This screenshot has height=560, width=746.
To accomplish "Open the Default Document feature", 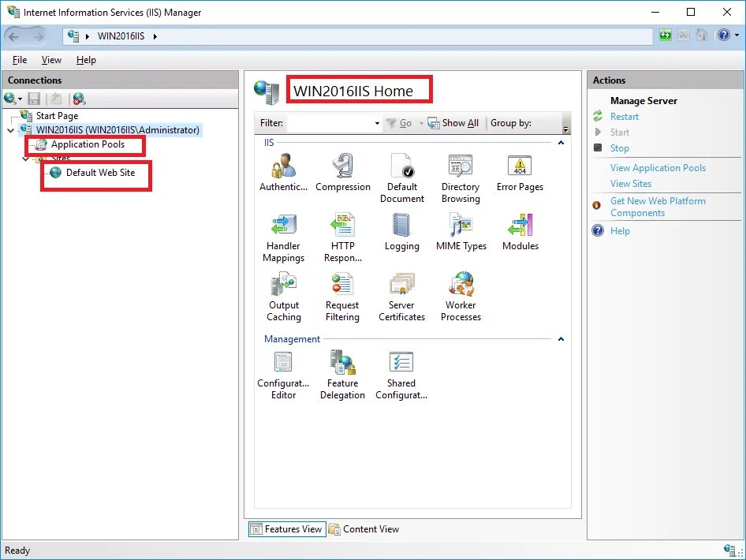I will [401, 178].
